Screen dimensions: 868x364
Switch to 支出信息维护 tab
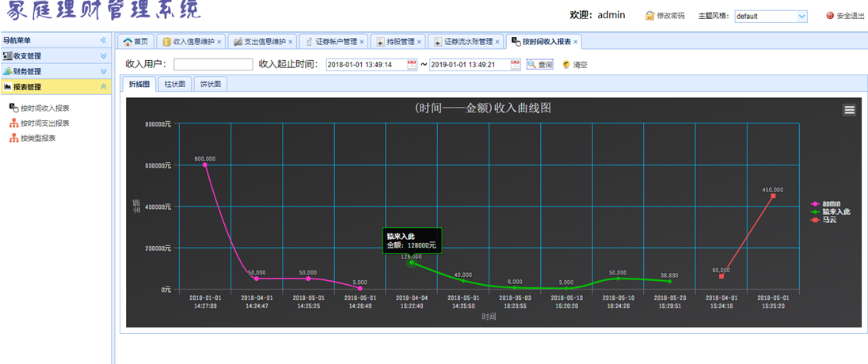click(261, 41)
